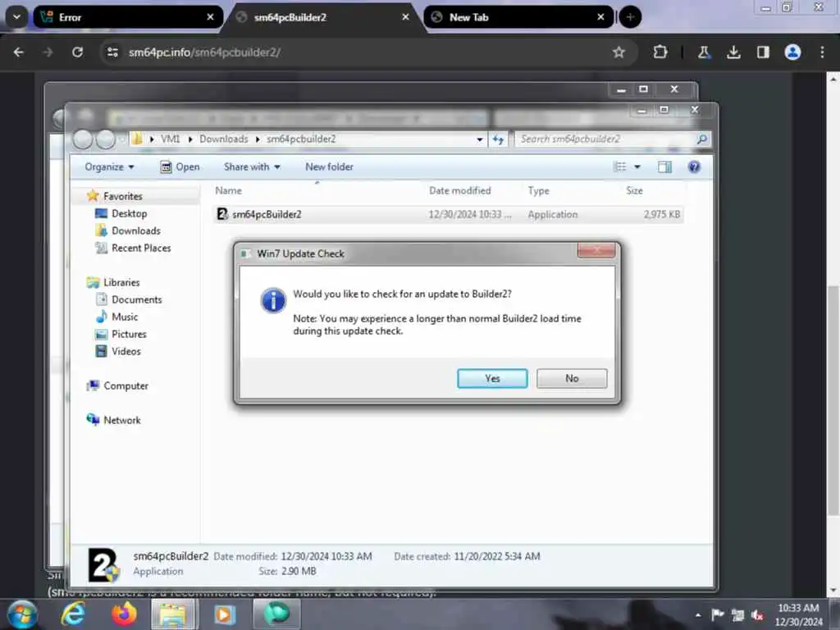The width and height of the screenshot is (840, 630).
Task: Expand the Share with menu
Action: (x=252, y=167)
